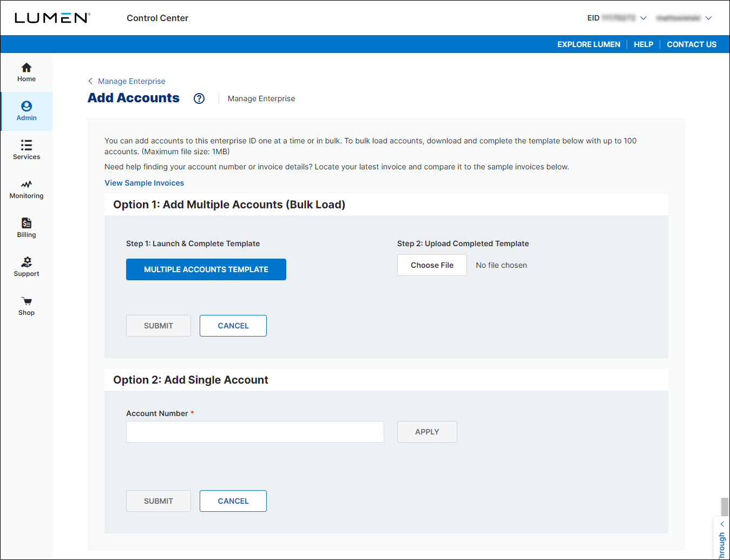Click the Step 1 Launch & Complete Template label
Screen dimensions: 730x560
click(193, 243)
